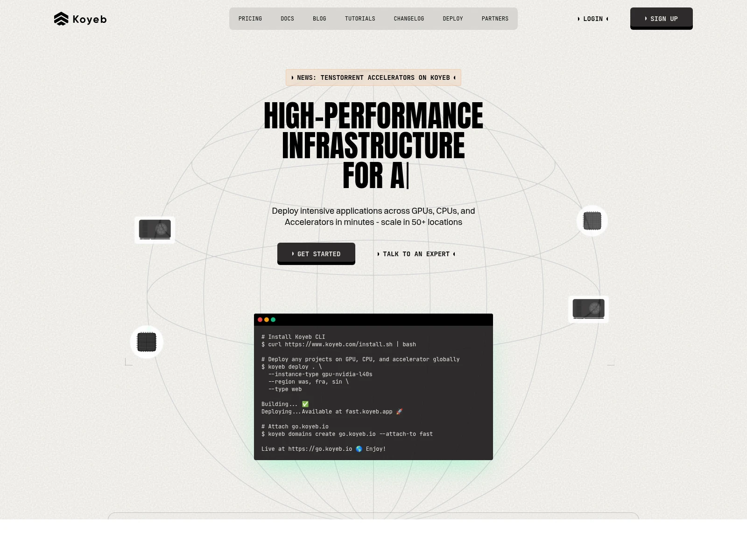Click the Login button

(x=592, y=19)
